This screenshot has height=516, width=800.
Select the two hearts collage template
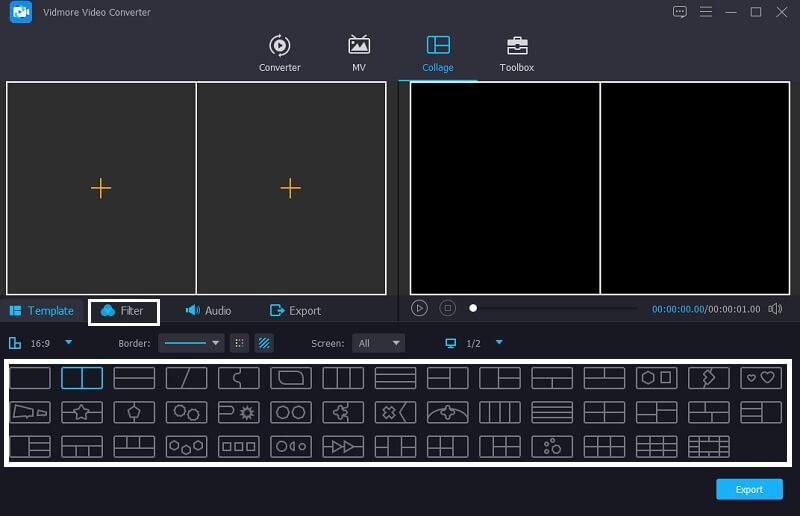pos(761,378)
